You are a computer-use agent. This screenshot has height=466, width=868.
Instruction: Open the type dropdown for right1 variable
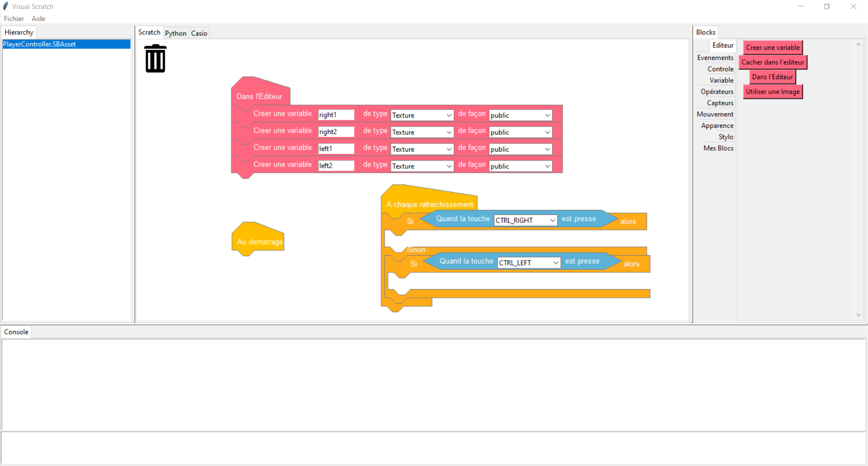(422, 115)
